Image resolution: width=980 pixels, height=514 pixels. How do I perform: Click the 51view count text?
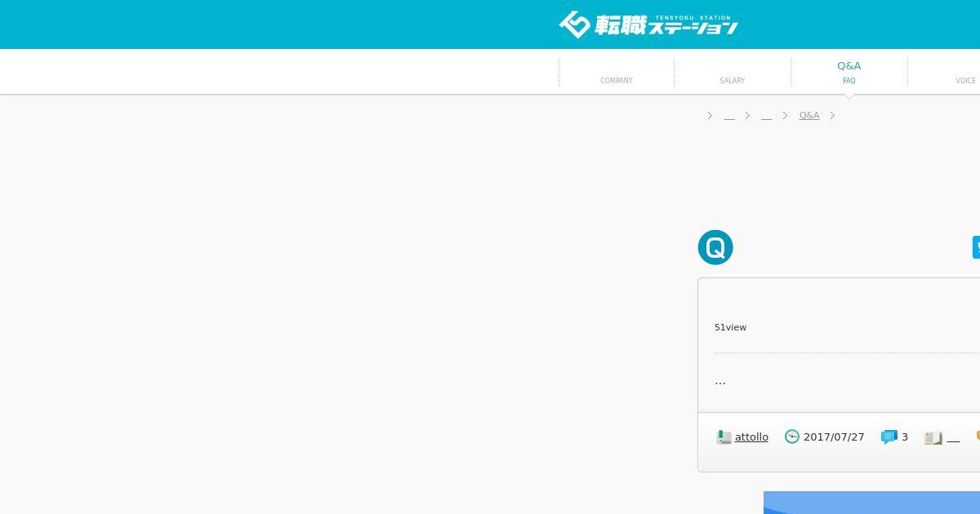click(x=730, y=327)
